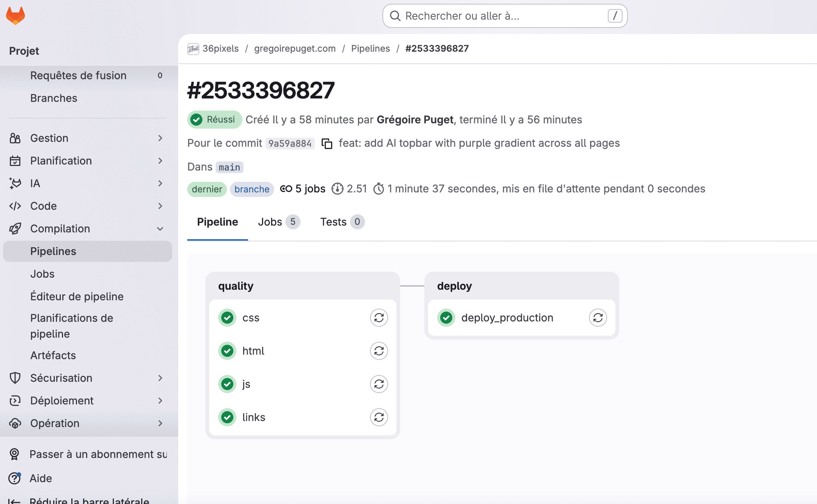Click the Sécurisation shield icon

point(15,378)
